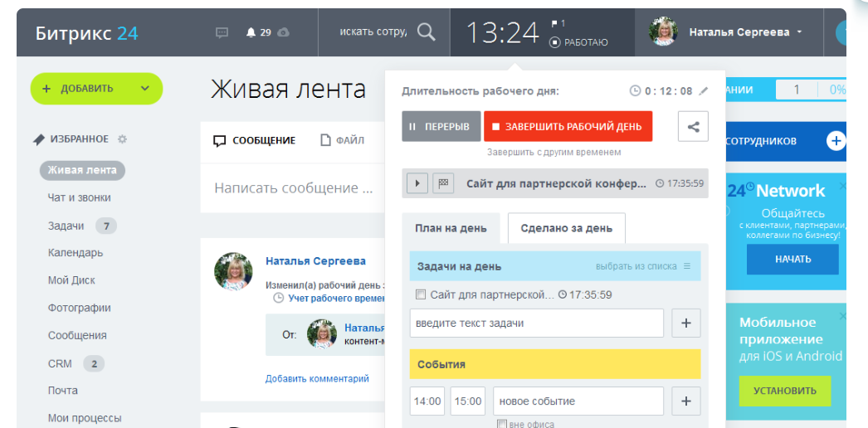Image resolution: width=868 pixels, height=428 pixels.
Task: Switch to Сделано за день tab
Action: [567, 228]
